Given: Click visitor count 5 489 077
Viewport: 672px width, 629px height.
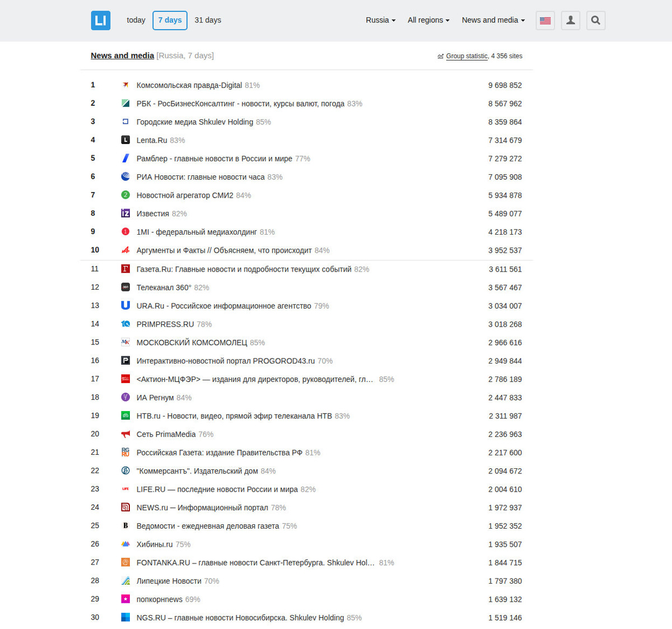Looking at the screenshot, I should (505, 213).
